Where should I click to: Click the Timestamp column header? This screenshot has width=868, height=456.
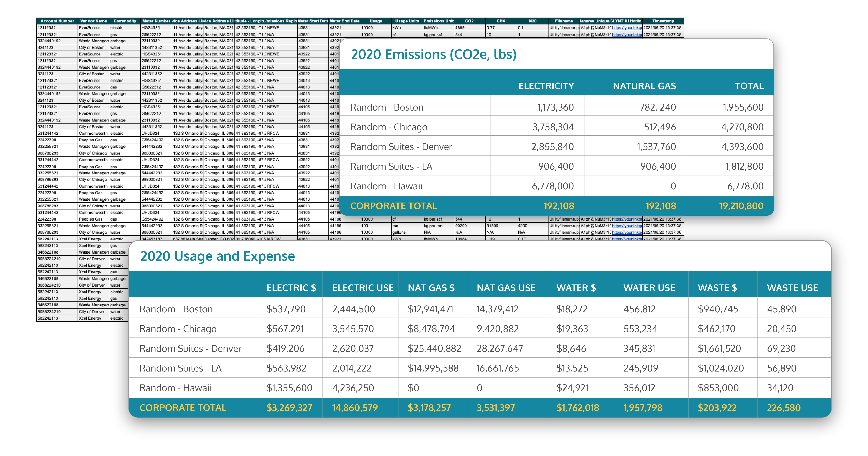[x=663, y=21]
